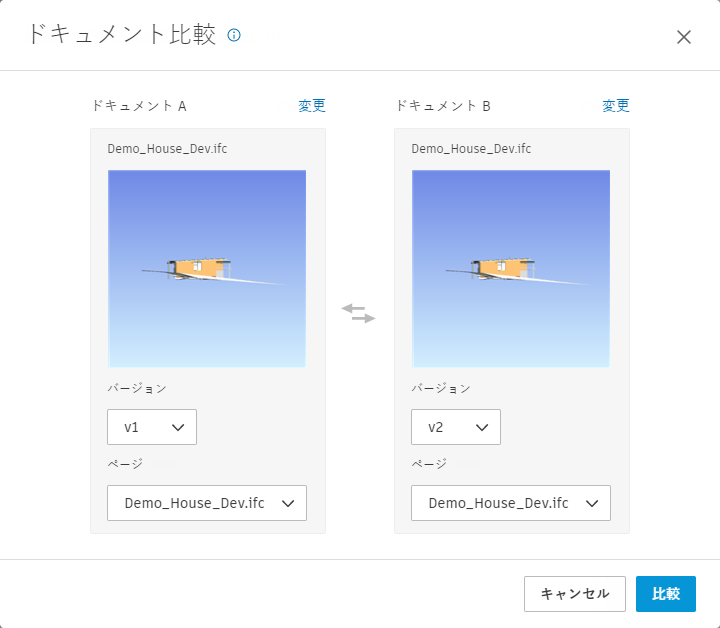Select Document B model thumbnail preview
The height and width of the screenshot is (628, 720).
pyautogui.click(x=511, y=268)
